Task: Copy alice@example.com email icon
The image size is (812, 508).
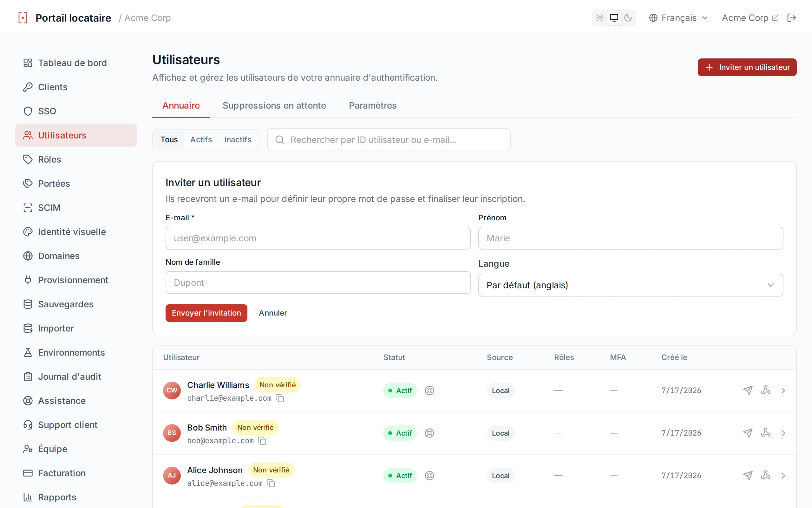Action: [x=271, y=483]
